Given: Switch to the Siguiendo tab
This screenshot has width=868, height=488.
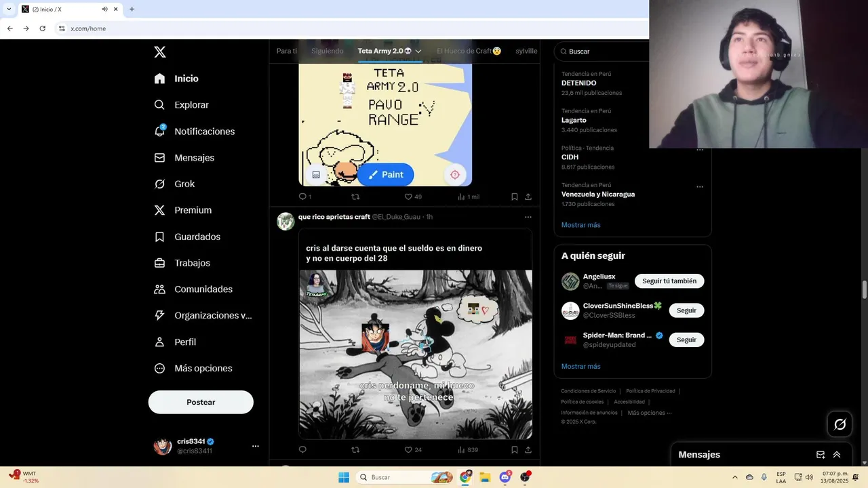Looking at the screenshot, I should (328, 52).
